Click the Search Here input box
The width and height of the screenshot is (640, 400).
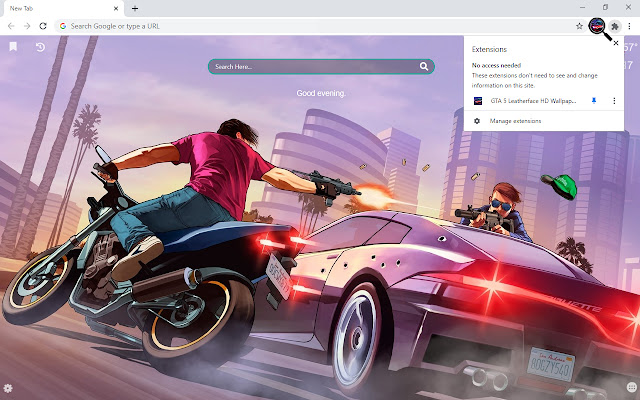(315, 67)
